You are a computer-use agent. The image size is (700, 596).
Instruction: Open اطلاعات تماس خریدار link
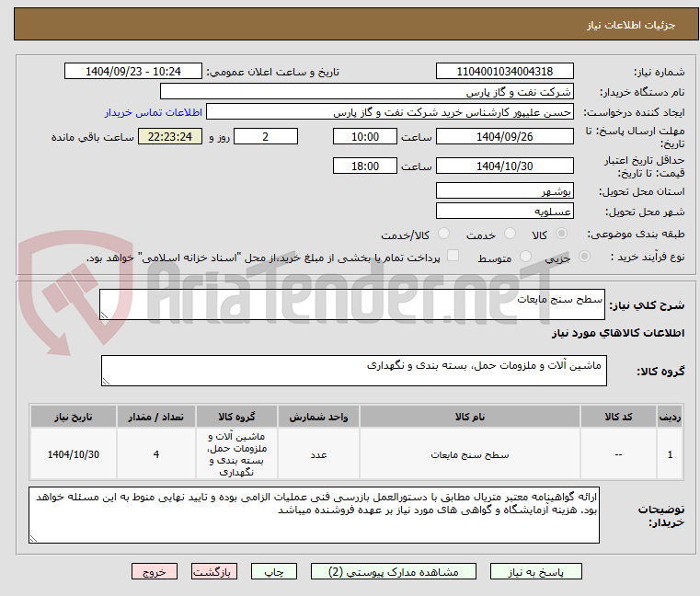pos(154,112)
